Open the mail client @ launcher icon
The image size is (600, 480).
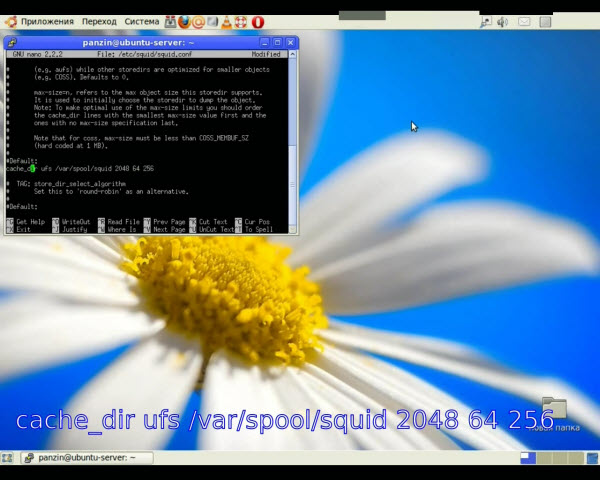point(199,21)
